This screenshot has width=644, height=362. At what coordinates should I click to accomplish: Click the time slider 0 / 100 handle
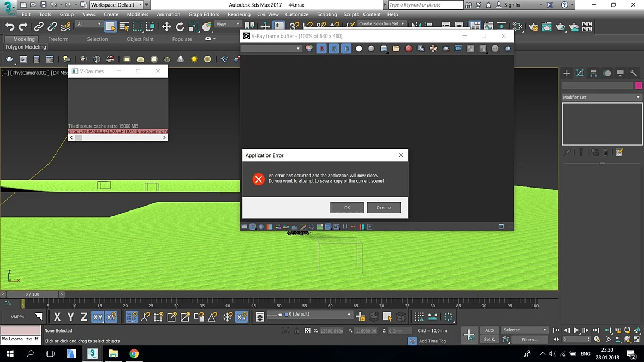32,294
